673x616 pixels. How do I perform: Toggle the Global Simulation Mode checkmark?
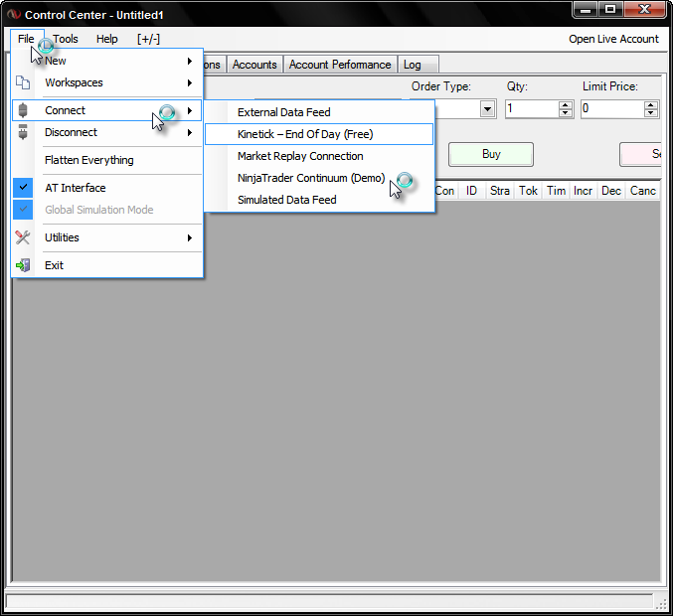point(23,210)
